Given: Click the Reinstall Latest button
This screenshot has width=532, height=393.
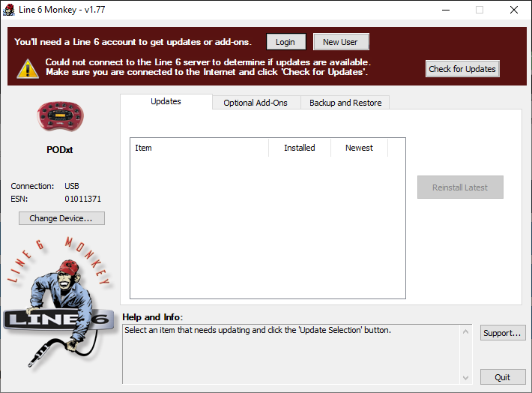Looking at the screenshot, I should [460, 187].
